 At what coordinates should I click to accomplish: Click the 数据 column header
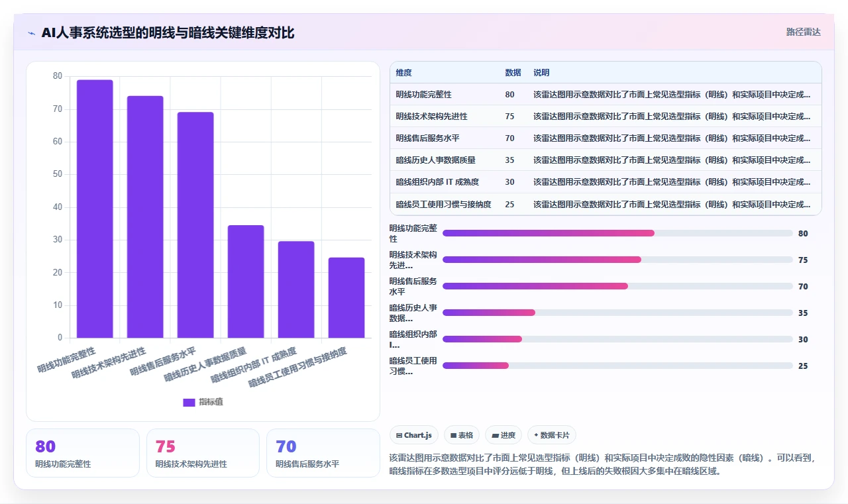pyautogui.click(x=513, y=73)
